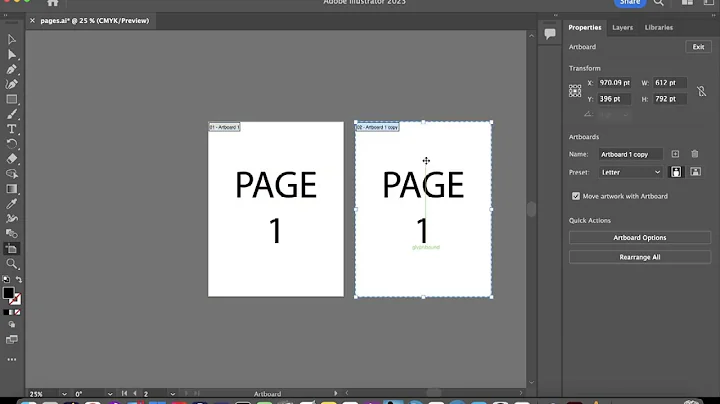The width and height of the screenshot is (720, 404).
Task: Go to first artboard button
Action: click(x=124, y=393)
